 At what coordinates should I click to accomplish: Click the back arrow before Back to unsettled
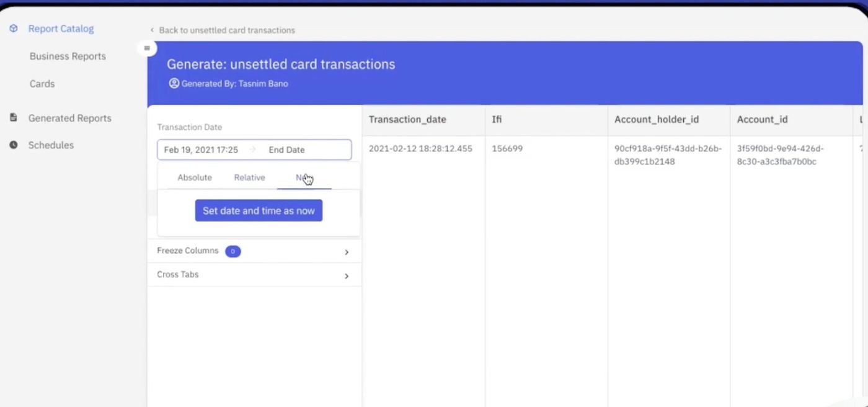(152, 30)
